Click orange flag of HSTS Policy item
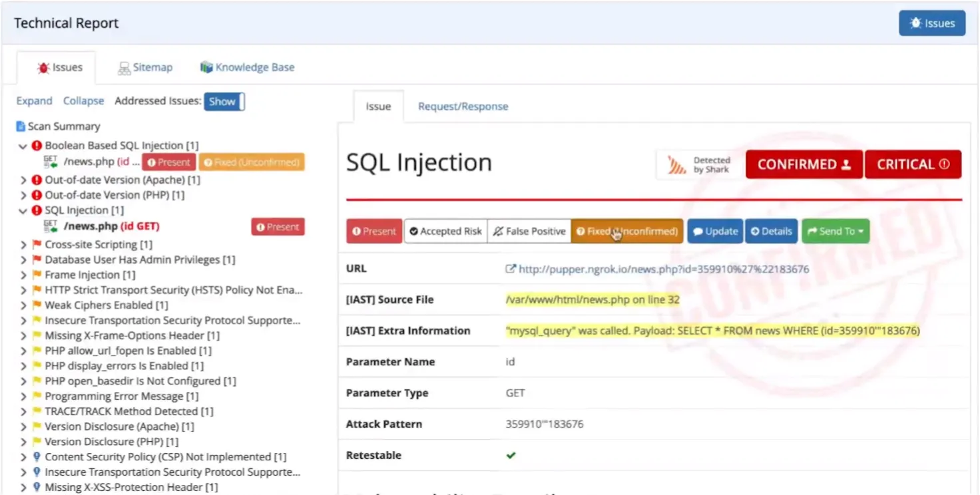980x495 pixels. [x=37, y=291]
